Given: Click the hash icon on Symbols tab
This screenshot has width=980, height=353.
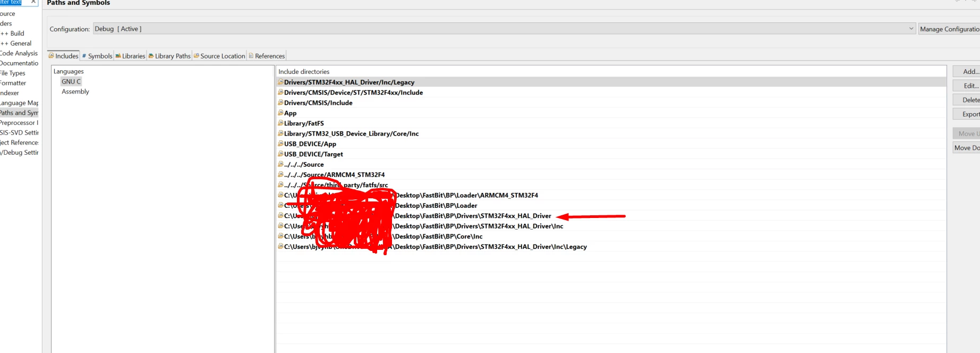Looking at the screenshot, I should [84, 56].
